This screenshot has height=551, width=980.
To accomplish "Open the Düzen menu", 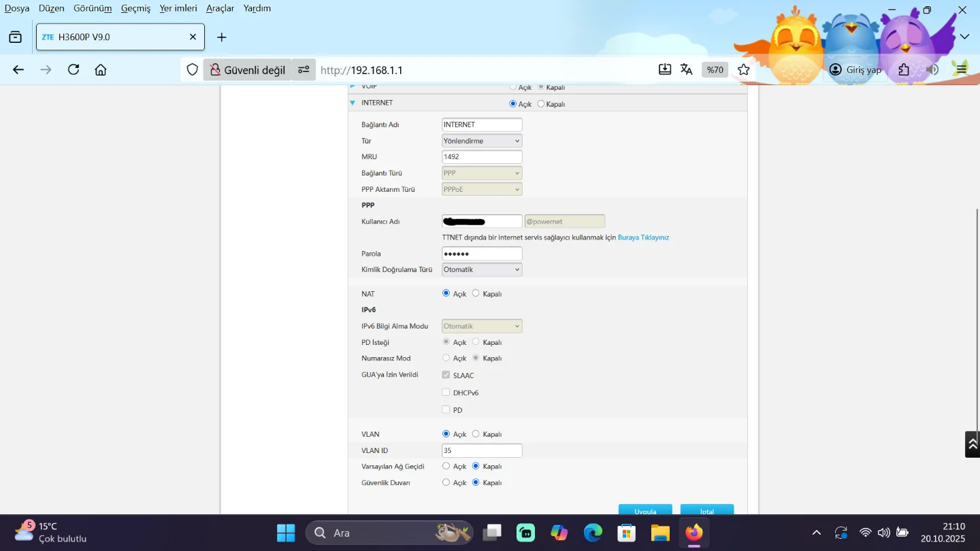I will 51,8.
